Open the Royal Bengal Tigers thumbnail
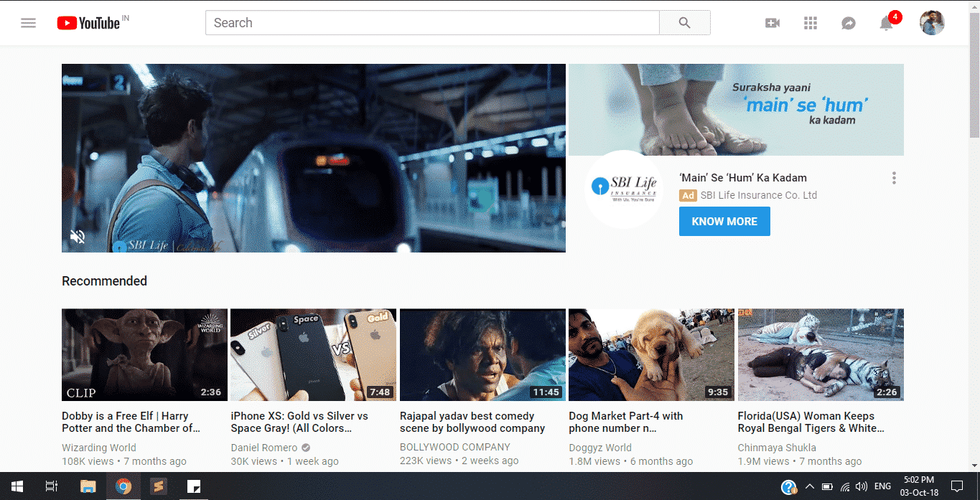Screen dimensions: 980x500 pos(821,354)
